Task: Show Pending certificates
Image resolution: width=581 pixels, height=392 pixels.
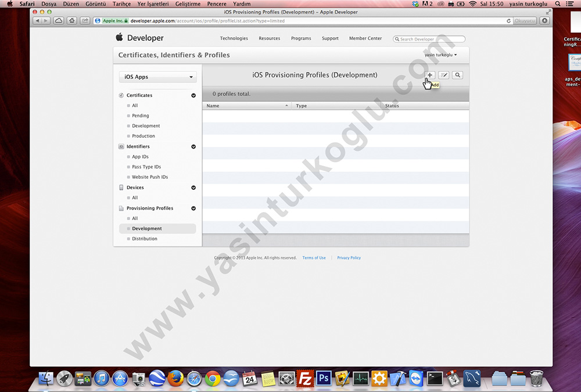Action: click(x=141, y=116)
